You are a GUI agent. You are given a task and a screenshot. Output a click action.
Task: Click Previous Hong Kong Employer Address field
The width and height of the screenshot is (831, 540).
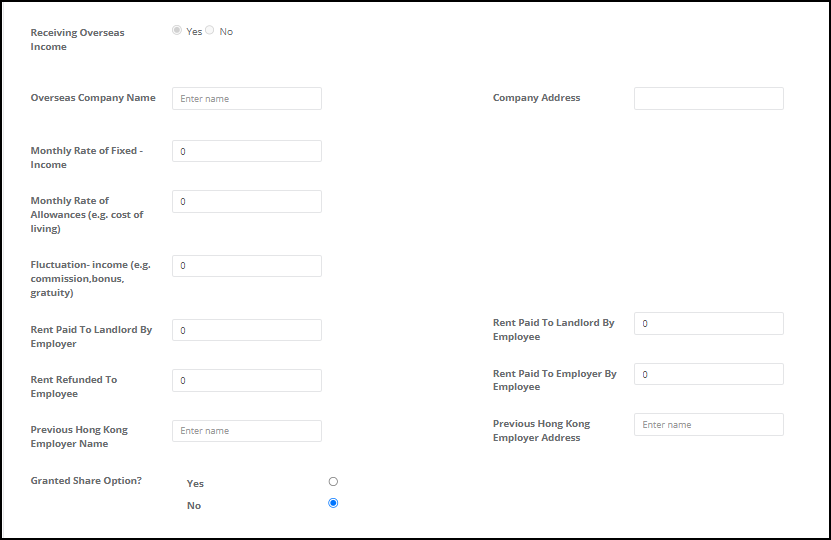pos(709,424)
